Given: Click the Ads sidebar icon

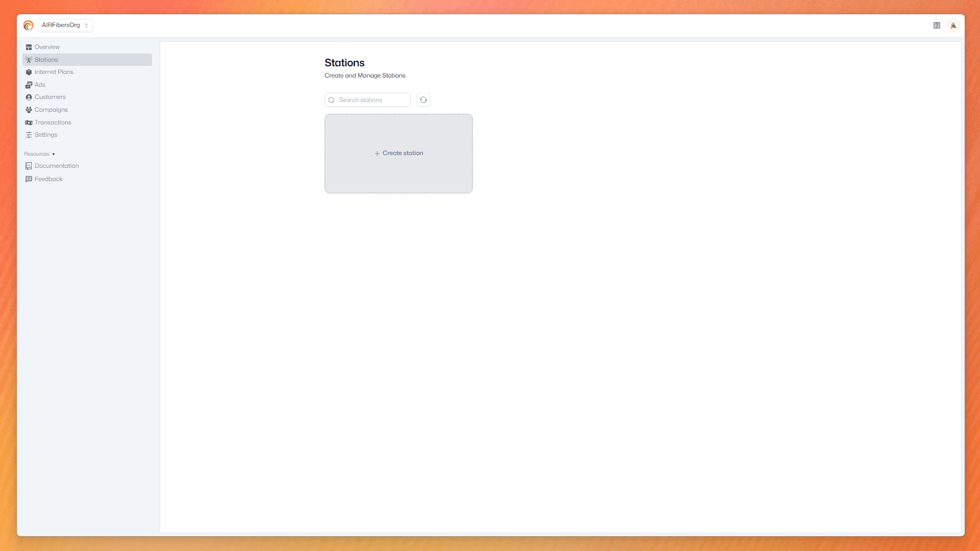Looking at the screenshot, I should [x=29, y=85].
